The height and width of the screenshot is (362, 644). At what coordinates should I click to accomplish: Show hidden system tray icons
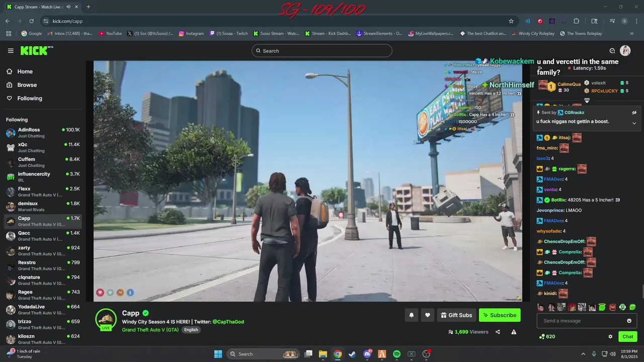pos(583,354)
